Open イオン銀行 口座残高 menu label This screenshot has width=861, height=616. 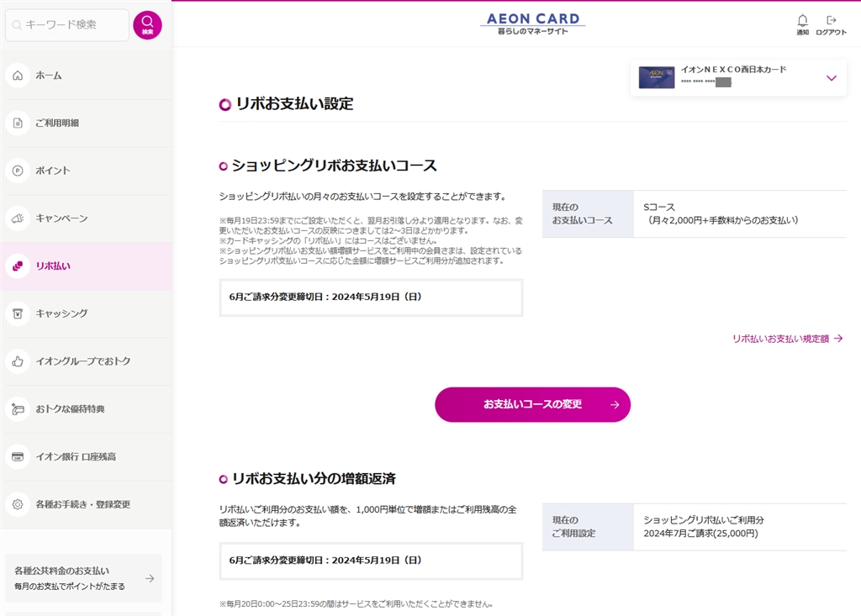coord(76,457)
